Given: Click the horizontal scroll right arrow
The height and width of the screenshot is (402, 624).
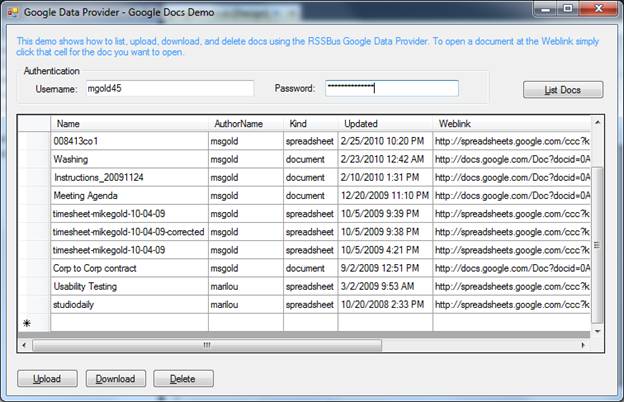Looking at the screenshot, I should (x=583, y=345).
